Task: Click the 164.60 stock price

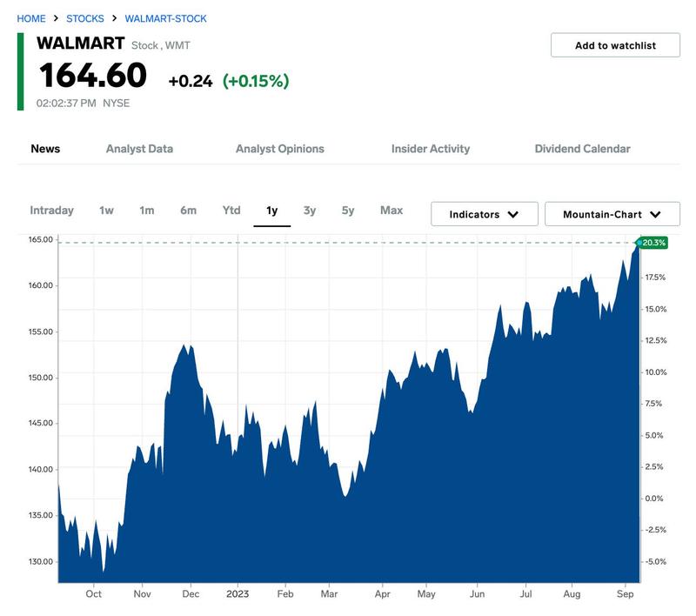Action: [x=93, y=75]
